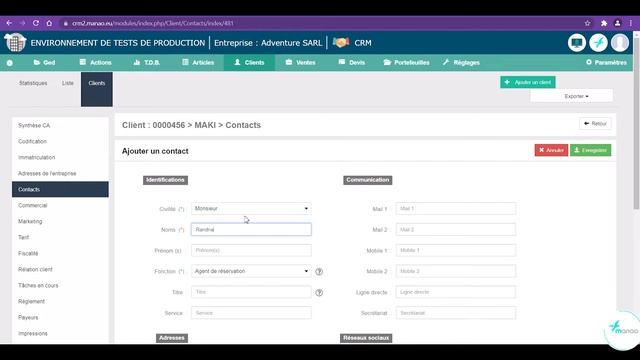Click the browser back arrow
The image size is (640, 360).
coord(9,23)
